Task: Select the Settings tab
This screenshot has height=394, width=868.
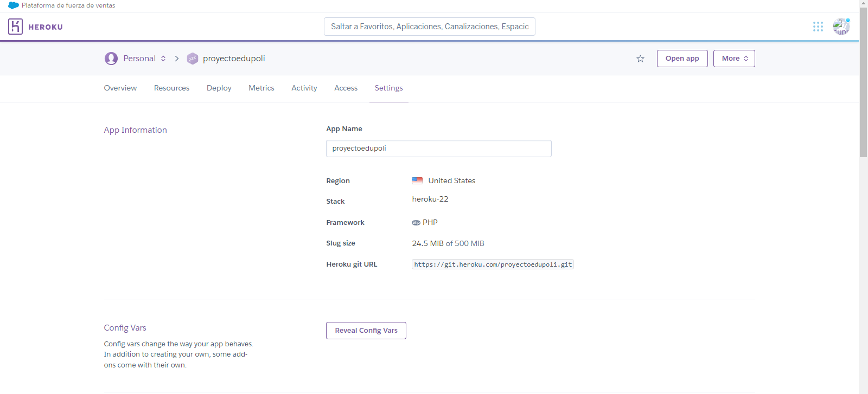Action: click(x=389, y=88)
